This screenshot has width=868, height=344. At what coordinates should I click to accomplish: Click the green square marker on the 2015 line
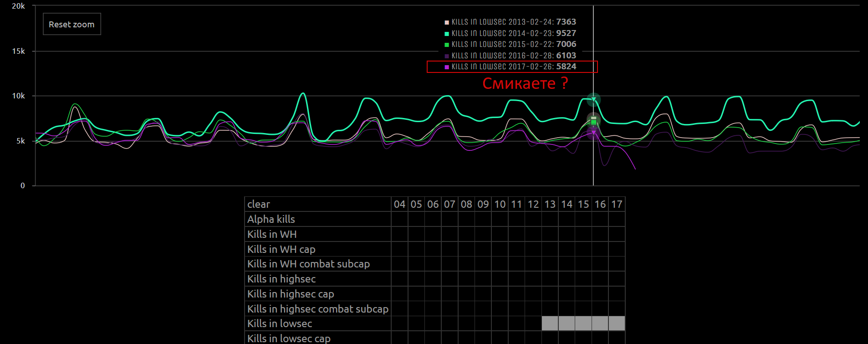593,122
